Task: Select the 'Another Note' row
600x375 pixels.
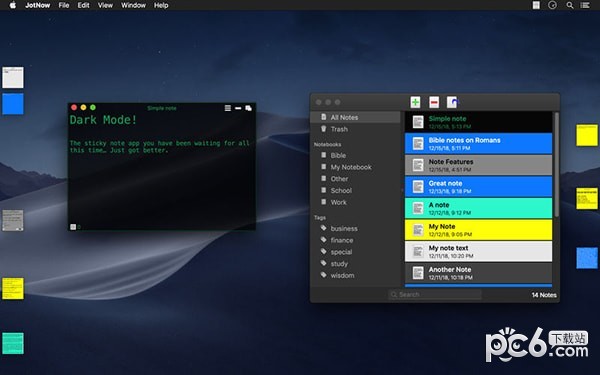Action: (478, 273)
